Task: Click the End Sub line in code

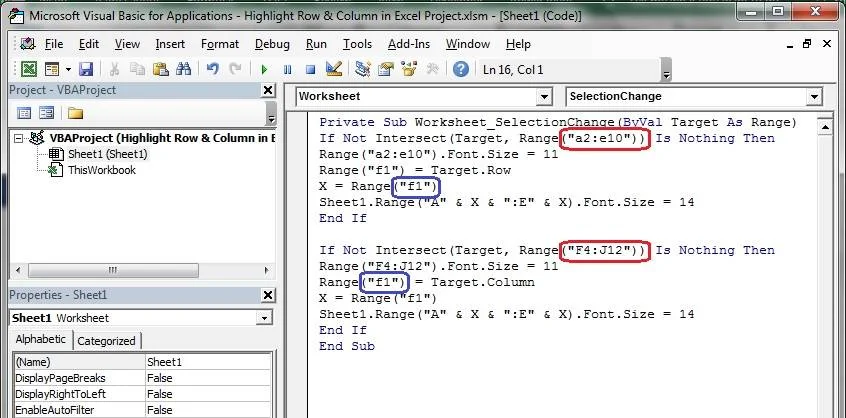Action: click(346, 346)
